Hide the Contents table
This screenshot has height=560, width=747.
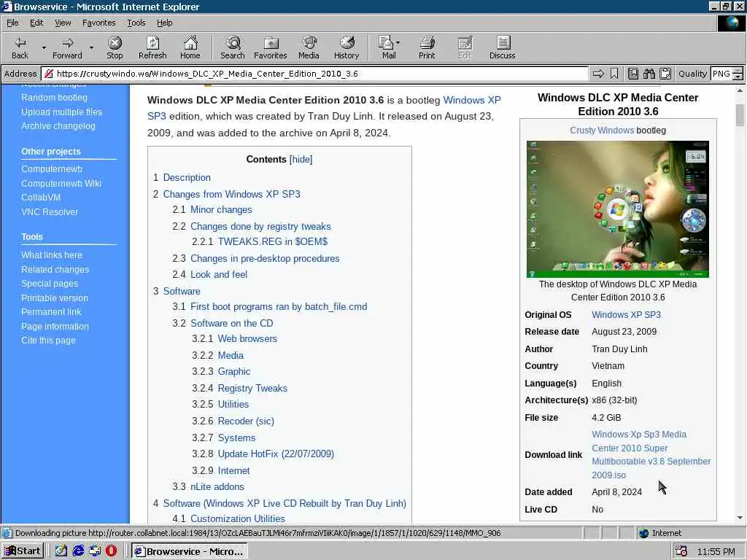point(301,159)
